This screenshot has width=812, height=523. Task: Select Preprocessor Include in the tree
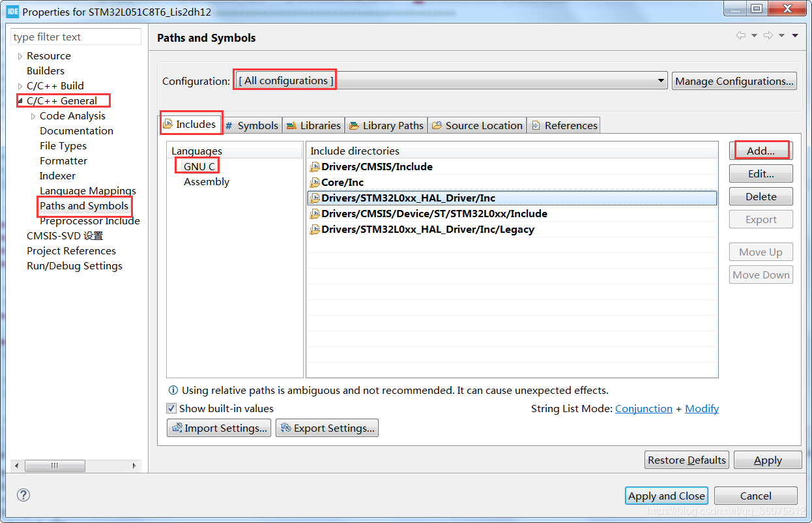click(x=90, y=221)
